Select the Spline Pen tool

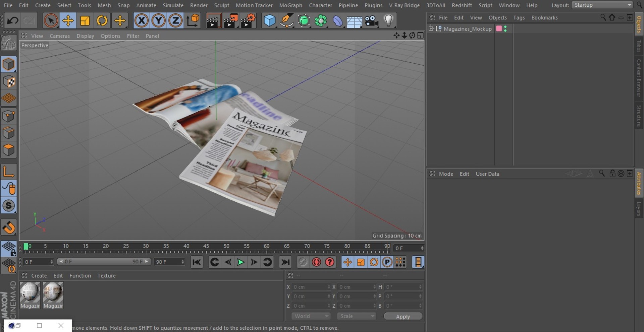[x=287, y=21]
